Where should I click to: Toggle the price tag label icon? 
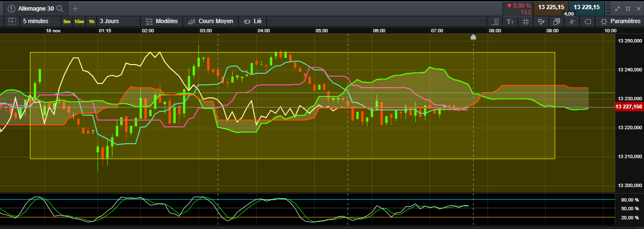pos(588,22)
